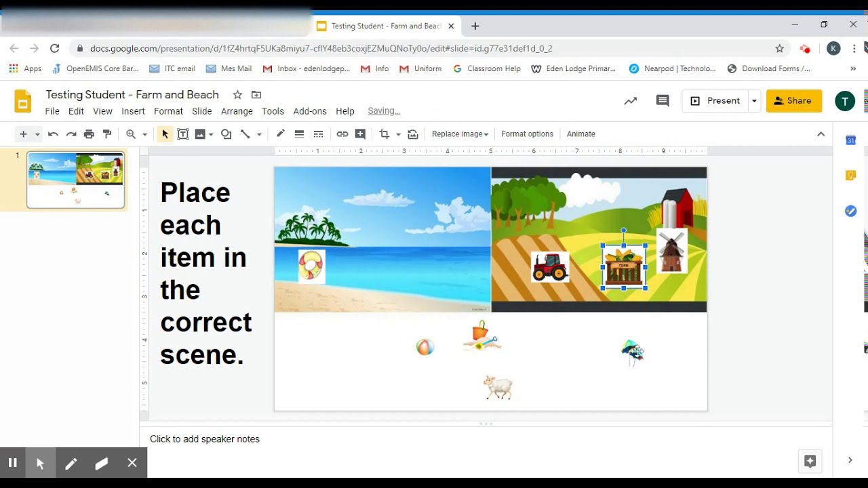Viewport: 868px width, 488px height.
Task: Click the Undo arrow in toolbar
Action: tap(53, 134)
